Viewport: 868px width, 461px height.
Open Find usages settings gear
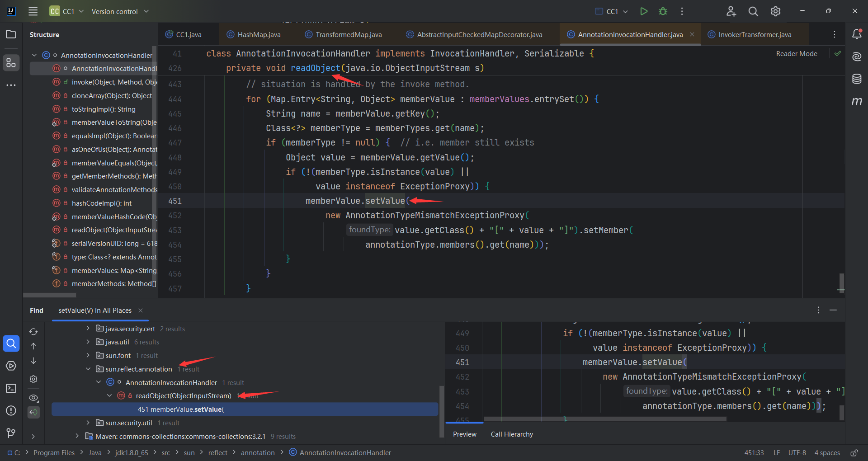tap(33, 379)
